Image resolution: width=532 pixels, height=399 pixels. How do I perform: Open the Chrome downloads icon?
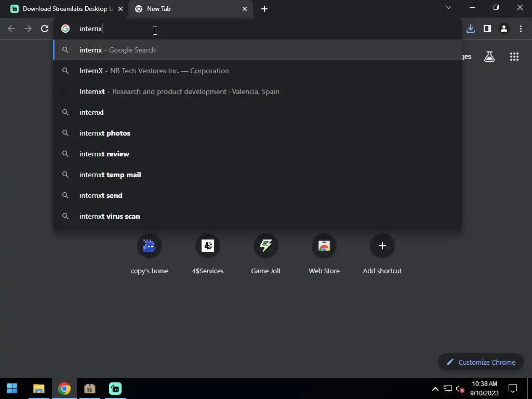(471, 29)
